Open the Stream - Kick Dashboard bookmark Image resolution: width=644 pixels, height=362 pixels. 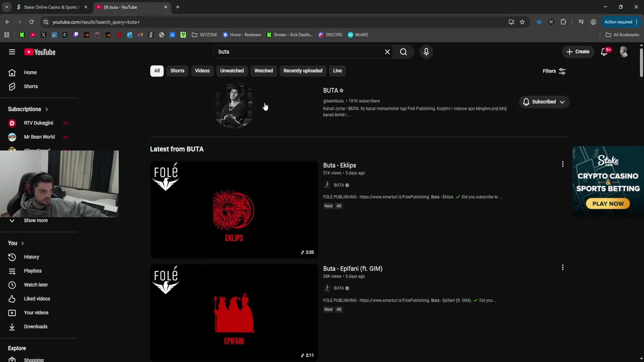tap(289, 35)
